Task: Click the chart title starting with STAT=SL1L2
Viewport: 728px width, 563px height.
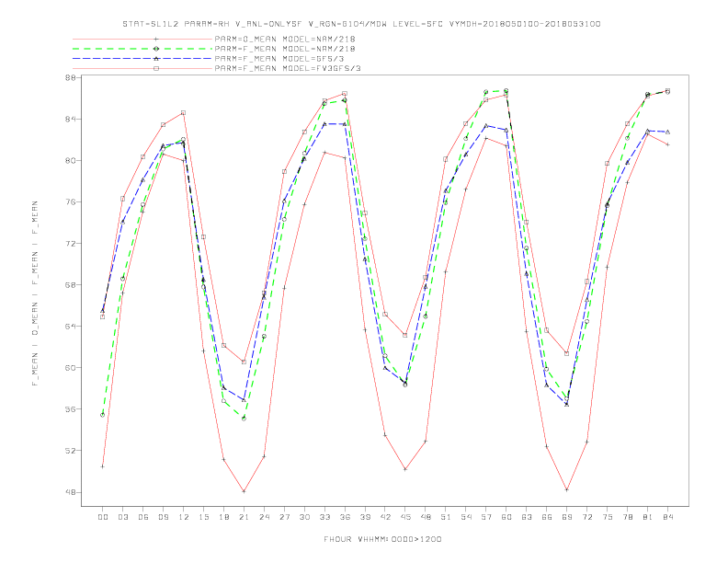Action: click(361, 24)
